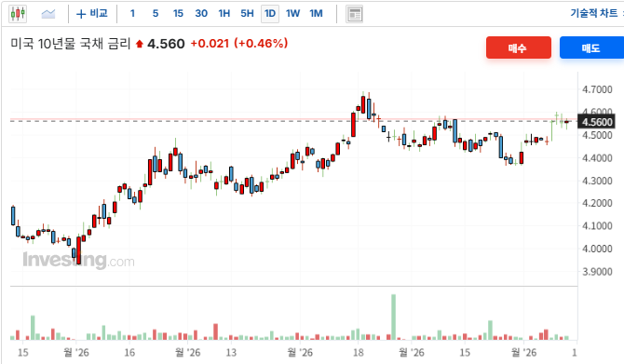624x364 pixels.
Task: Select the candlestick chart type icon
Action: click(18, 14)
